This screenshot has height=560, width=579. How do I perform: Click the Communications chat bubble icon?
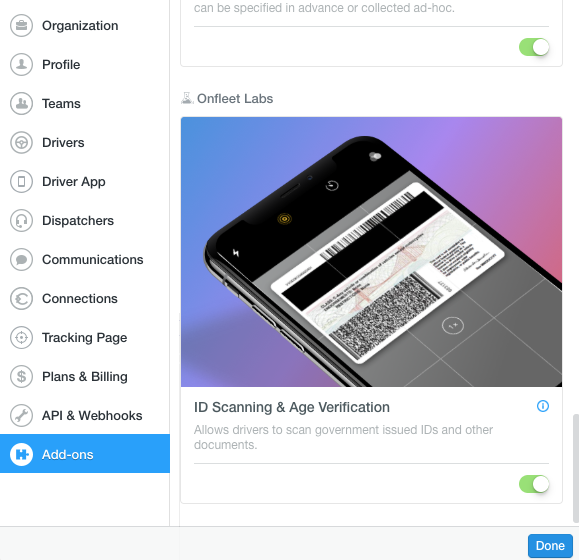[21, 260]
